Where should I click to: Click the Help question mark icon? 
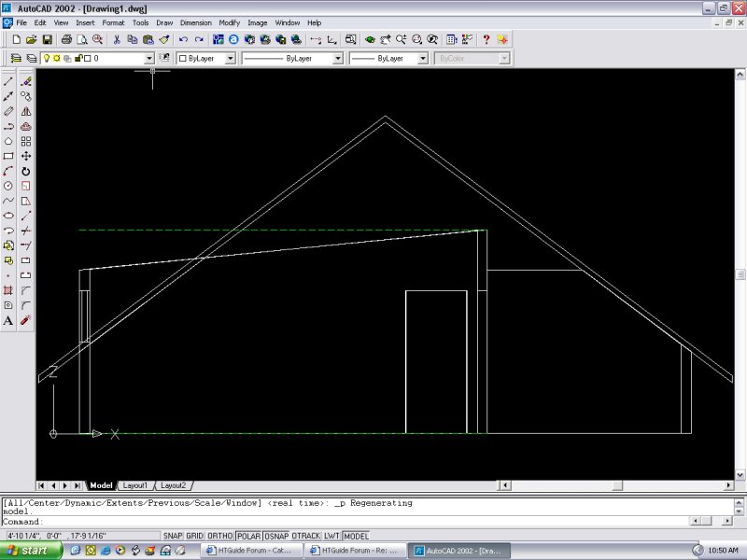[486, 39]
